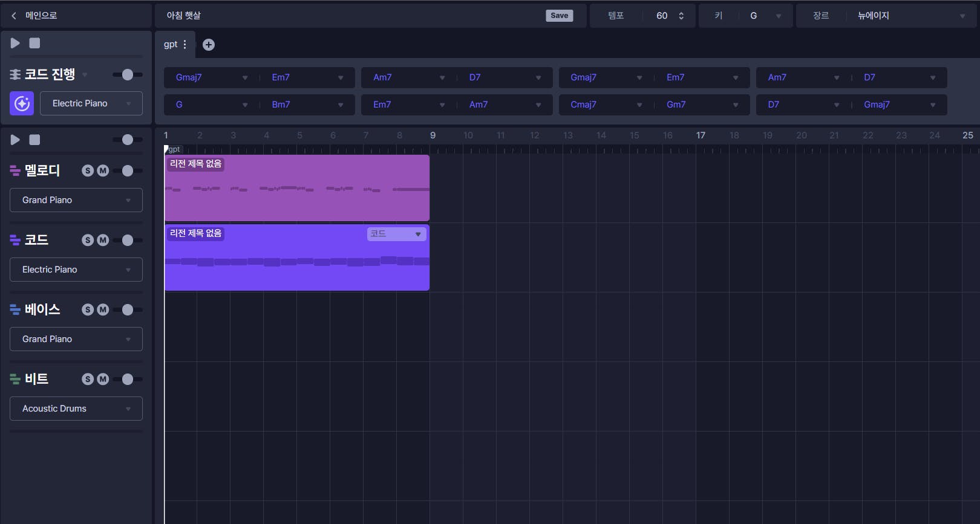Add a new section with plus icon

209,45
